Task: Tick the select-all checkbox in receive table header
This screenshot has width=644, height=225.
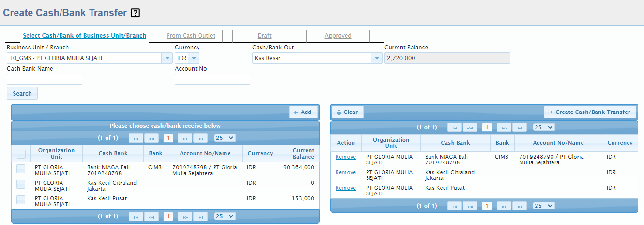Action: pos(21,154)
